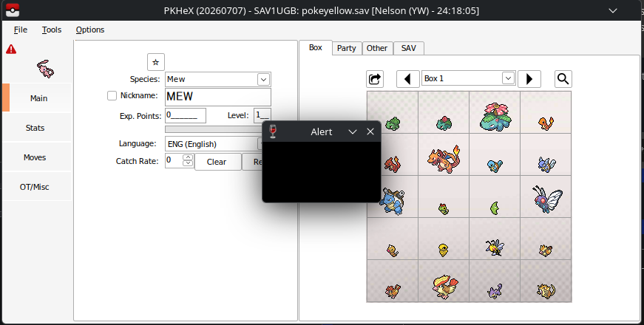Click the Clear catch rate button
Screen dimensions: 644x325
click(x=217, y=162)
